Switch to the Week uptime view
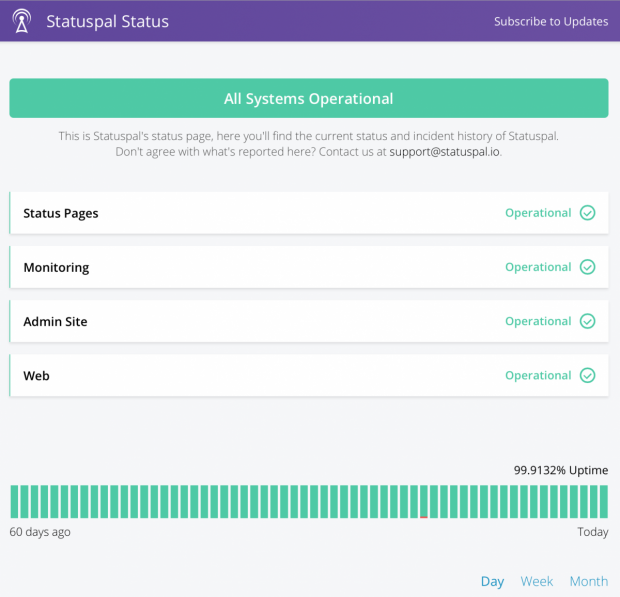Image resolution: width=620 pixels, height=597 pixels. coord(536,581)
